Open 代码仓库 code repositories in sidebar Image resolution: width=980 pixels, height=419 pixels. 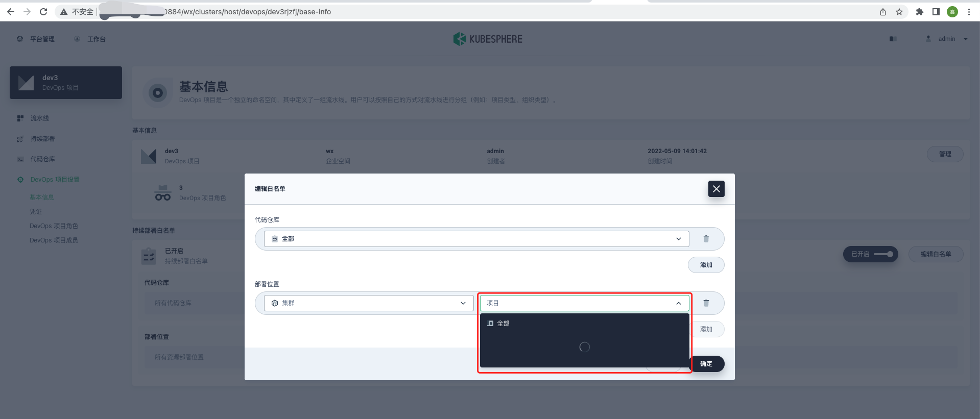point(43,159)
